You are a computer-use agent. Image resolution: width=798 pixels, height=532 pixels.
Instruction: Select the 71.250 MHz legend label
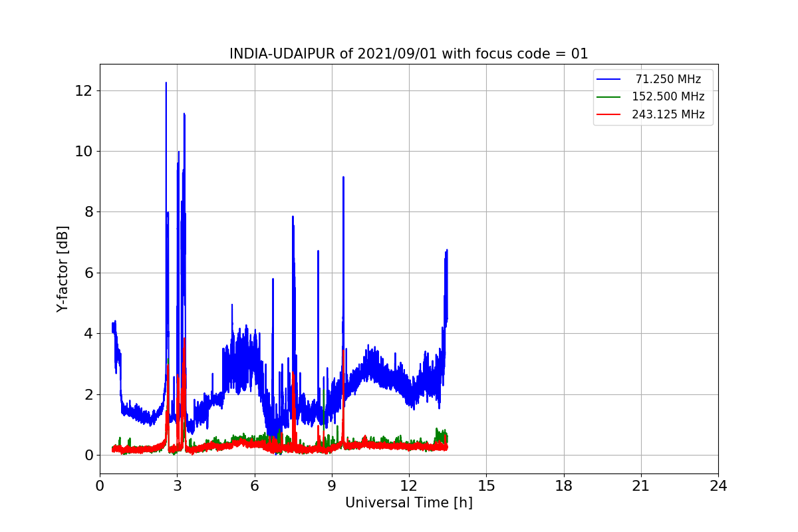(668, 79)
